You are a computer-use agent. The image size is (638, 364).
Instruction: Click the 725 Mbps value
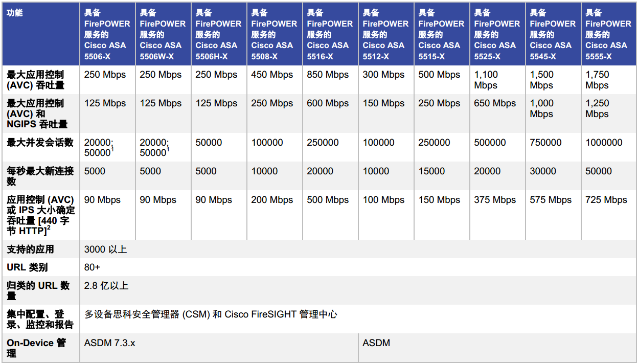(607, 200)
